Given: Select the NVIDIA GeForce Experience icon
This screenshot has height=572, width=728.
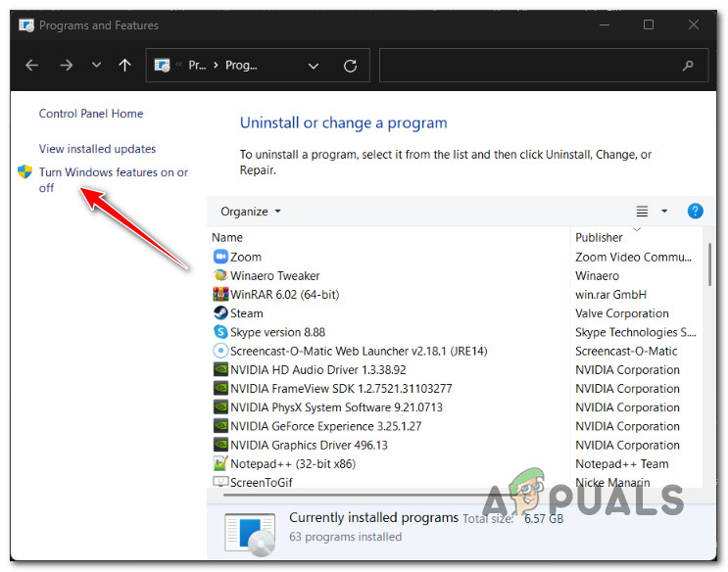Looking at the screenshot, I should 220,426.
